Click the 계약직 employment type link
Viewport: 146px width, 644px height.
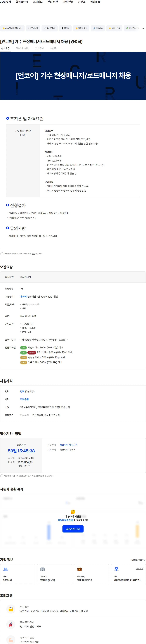[23, 297]
